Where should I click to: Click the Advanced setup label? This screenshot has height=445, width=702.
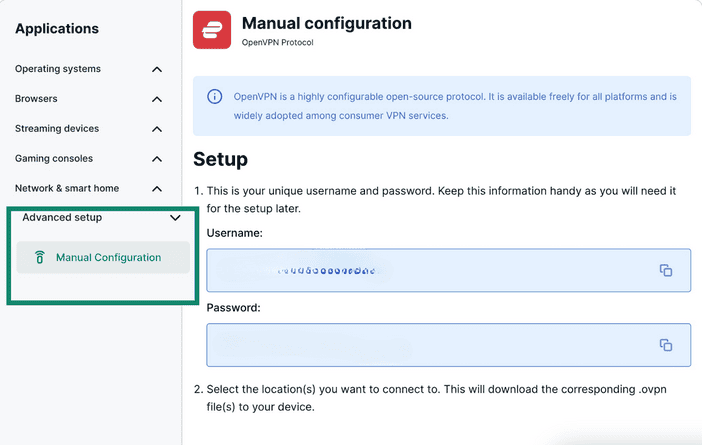tap(62, 217)
